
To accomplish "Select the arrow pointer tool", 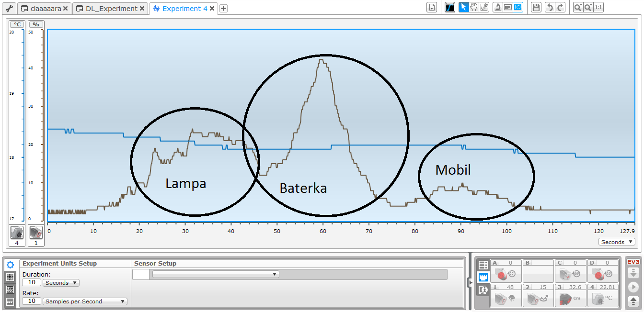I will click(463, 7).
